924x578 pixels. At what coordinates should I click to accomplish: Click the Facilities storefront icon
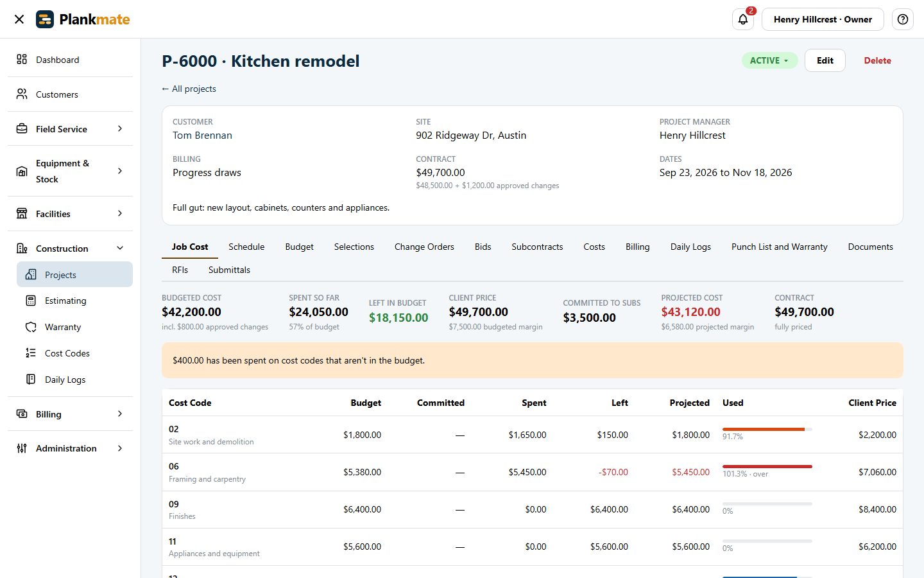pyautogui.click(x=22, y=213)
